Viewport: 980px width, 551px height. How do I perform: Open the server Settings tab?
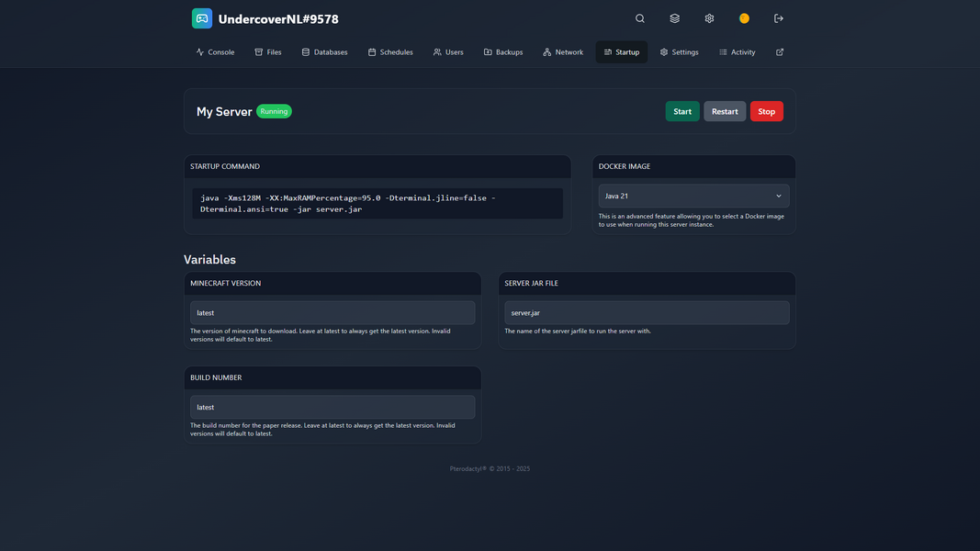click(680, 51)
